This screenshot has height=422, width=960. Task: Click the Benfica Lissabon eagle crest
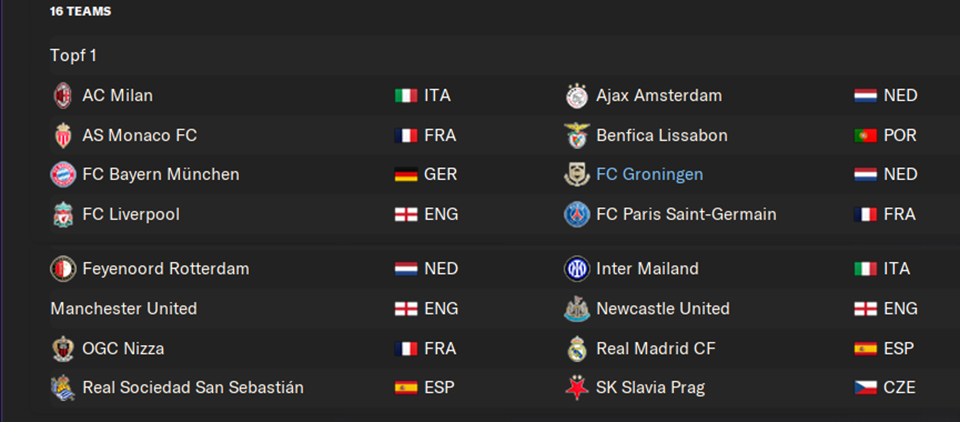point(577,135)
